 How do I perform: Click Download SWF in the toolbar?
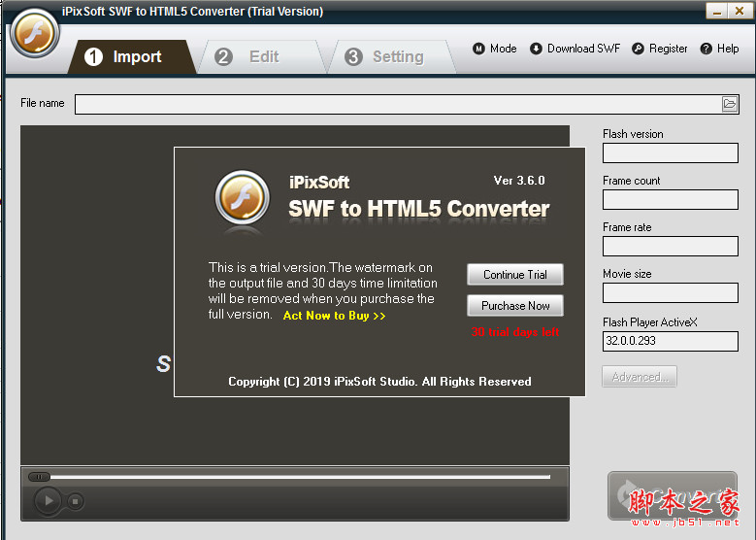pyautogui.click(x=575, y=49)
